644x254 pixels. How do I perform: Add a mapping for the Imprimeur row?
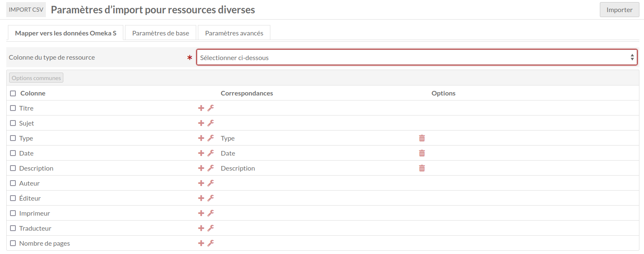(201, 213)
